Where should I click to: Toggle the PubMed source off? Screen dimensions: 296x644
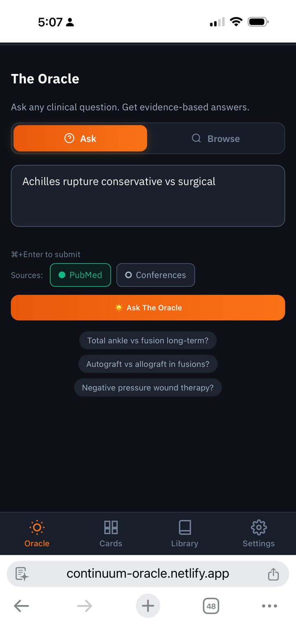click(x=80, y=275)
